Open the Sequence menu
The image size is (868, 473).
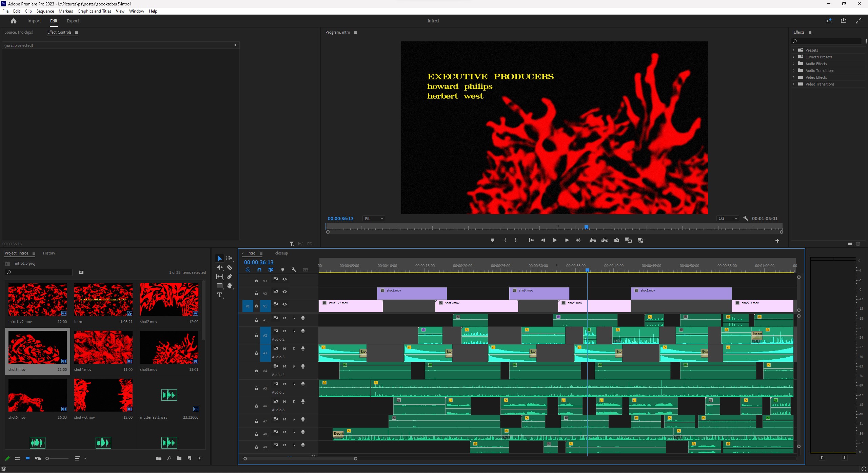[45, 11]
